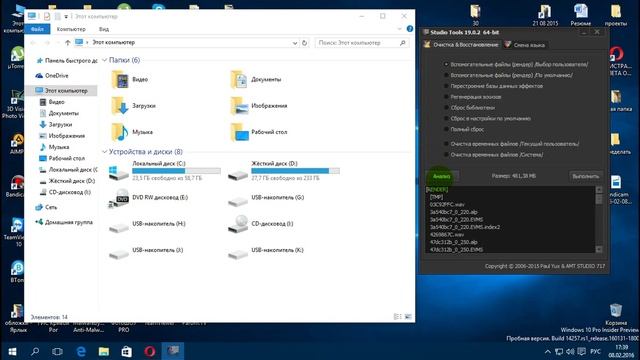Launch Opera from the taskbar
The image size is (640, 360).
pyautogui.click(x=150, y=351)
